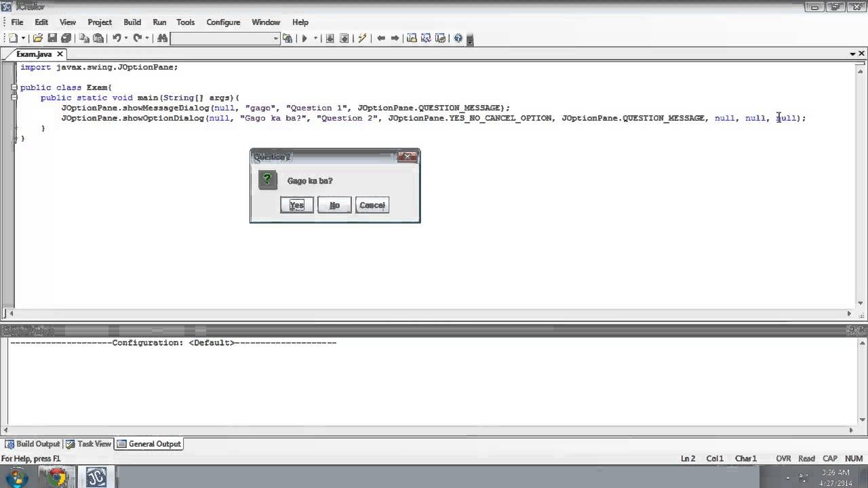
Task: Click the Chrome taskbar icon
Action: pyautogui.click(x=57, y=477)
